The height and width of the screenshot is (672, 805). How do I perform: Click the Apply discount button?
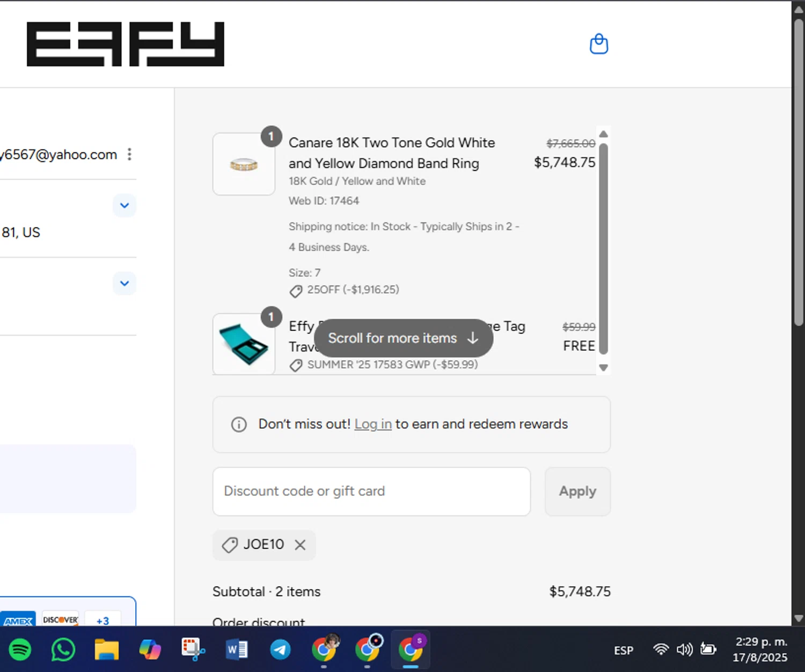click(577, 492)
